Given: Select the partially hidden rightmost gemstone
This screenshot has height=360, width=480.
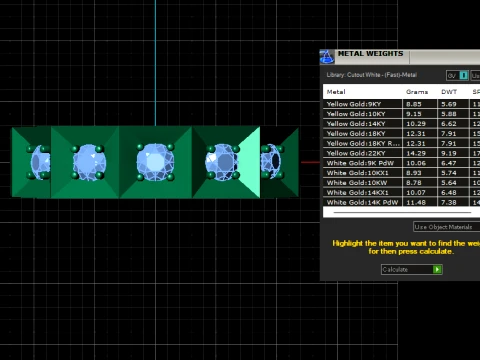Looking at the screenshot, I should pyautogui.click(x=271, y=161).
